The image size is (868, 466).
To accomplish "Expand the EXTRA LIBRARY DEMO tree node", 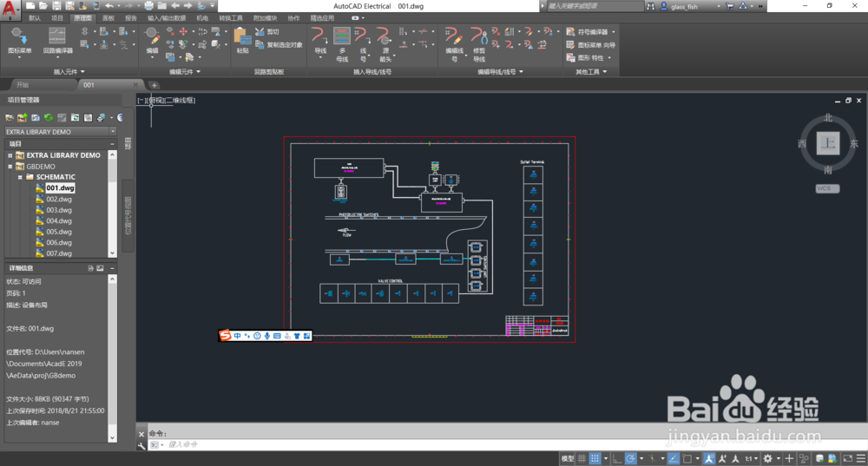I will pos(10,155).
